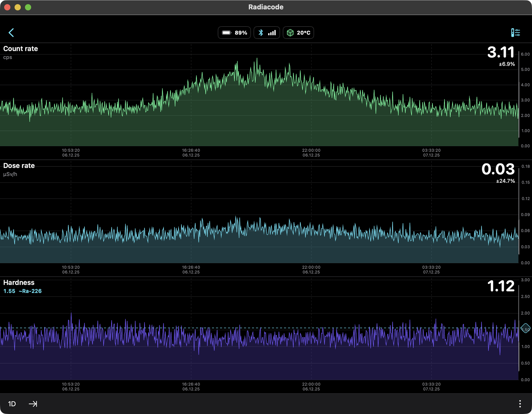Screen dimensions: 532x414
Task: Click the Hardness chart title
Action: click(19, 283)
